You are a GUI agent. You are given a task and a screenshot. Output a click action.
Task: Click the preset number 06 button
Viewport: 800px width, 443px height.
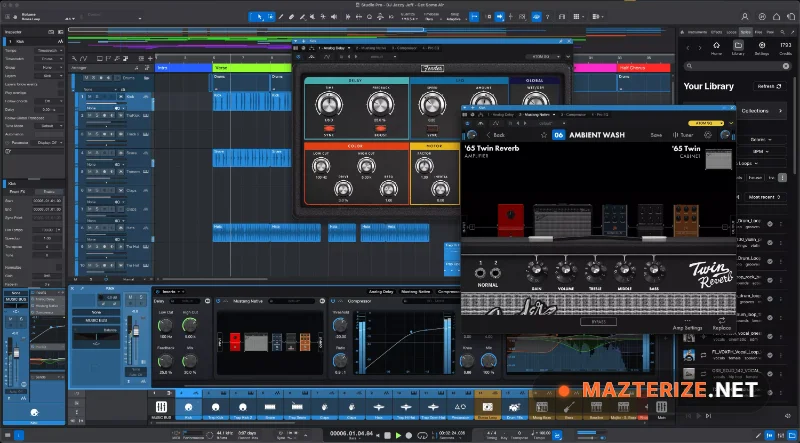click(x=559, y=135)
